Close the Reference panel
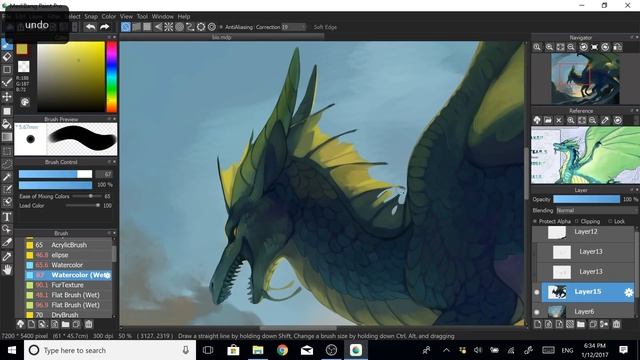This screenshot has width=640, height=360. tap(637, 111)
